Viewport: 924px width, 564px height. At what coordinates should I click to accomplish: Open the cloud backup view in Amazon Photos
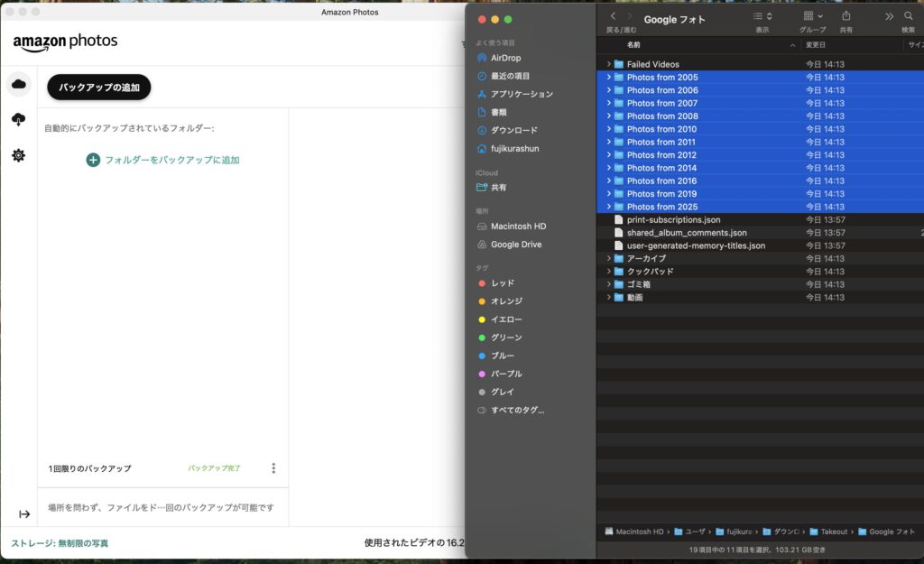click(19, 84)
